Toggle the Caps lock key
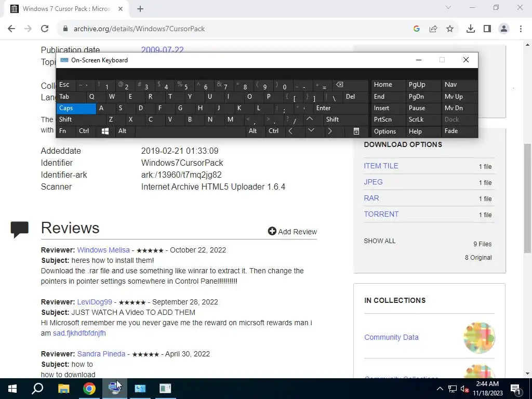This screenshot has height=399, width=532. pyautogui.click(x=76, y=108)
